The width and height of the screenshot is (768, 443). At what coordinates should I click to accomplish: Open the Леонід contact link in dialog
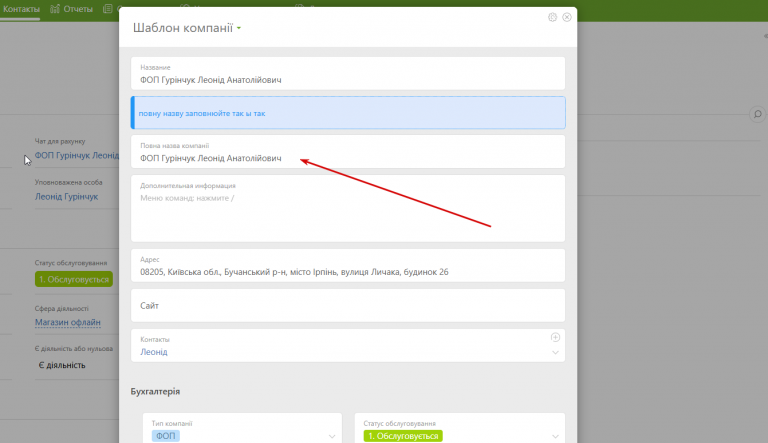[x=154, y=352]
